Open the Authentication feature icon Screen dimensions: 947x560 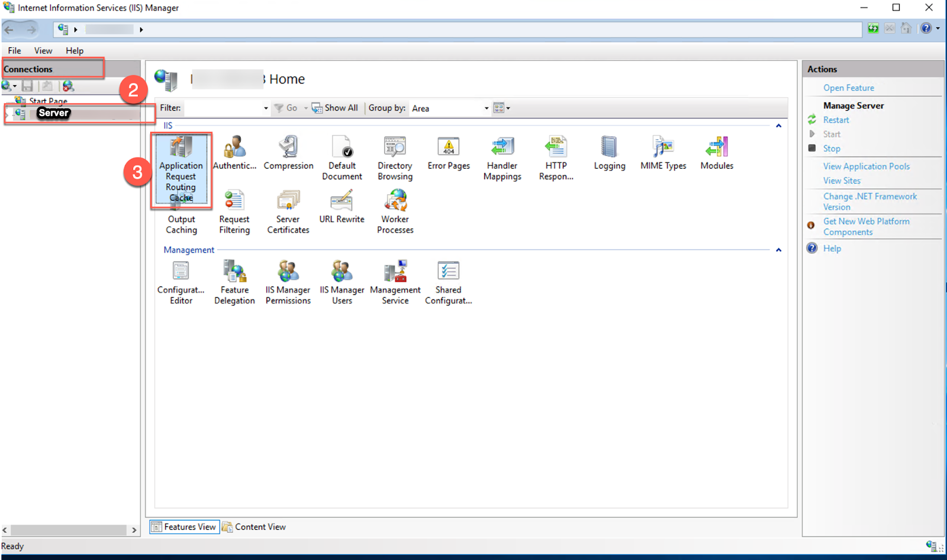tap(235, 153)
